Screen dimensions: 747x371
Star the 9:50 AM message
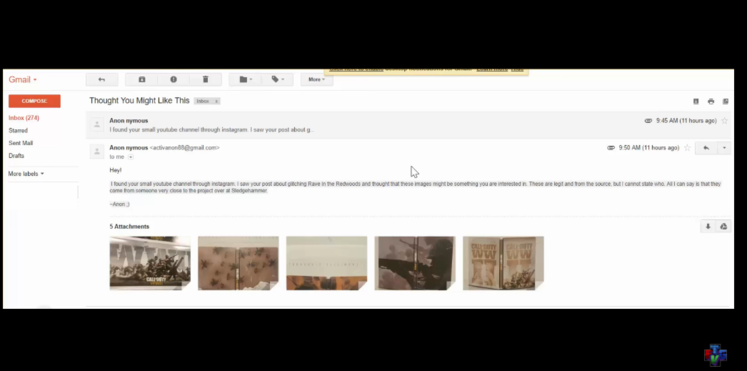tap(687, 148)
